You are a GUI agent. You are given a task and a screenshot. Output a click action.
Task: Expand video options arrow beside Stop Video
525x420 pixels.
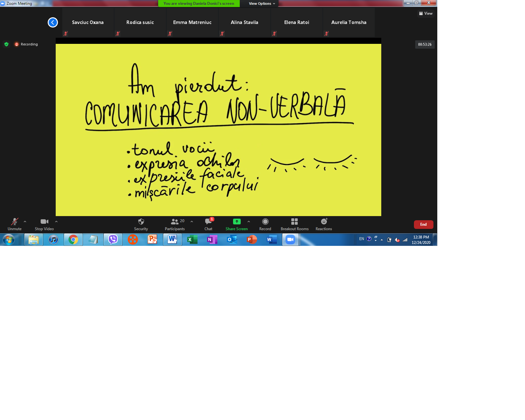(x=56, y=222)
